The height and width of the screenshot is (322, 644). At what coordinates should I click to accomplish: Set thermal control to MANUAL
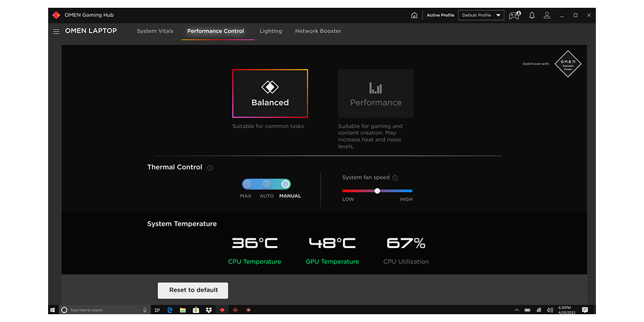(x=285, y=184)
